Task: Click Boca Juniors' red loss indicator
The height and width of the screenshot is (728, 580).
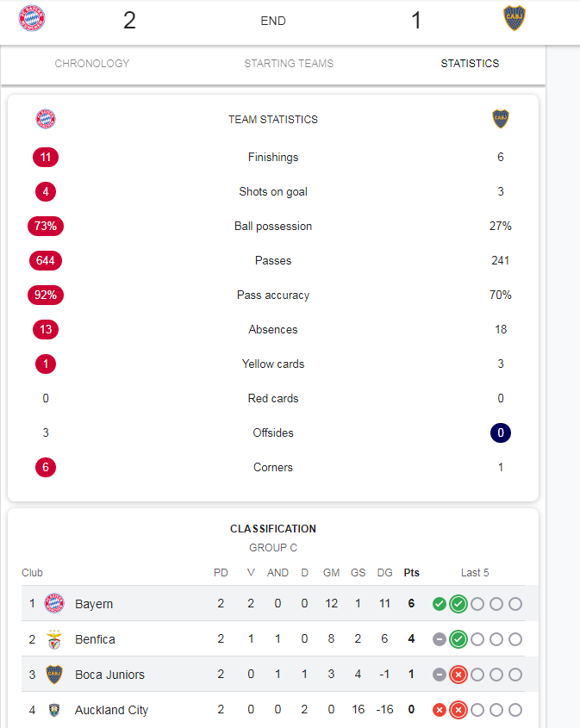Action: [458, 675]
